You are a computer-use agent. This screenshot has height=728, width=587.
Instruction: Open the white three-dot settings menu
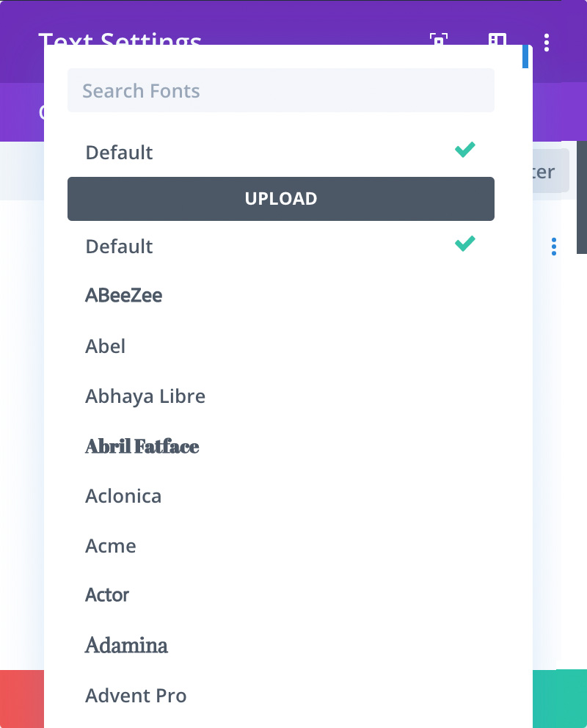pos(547,43)
